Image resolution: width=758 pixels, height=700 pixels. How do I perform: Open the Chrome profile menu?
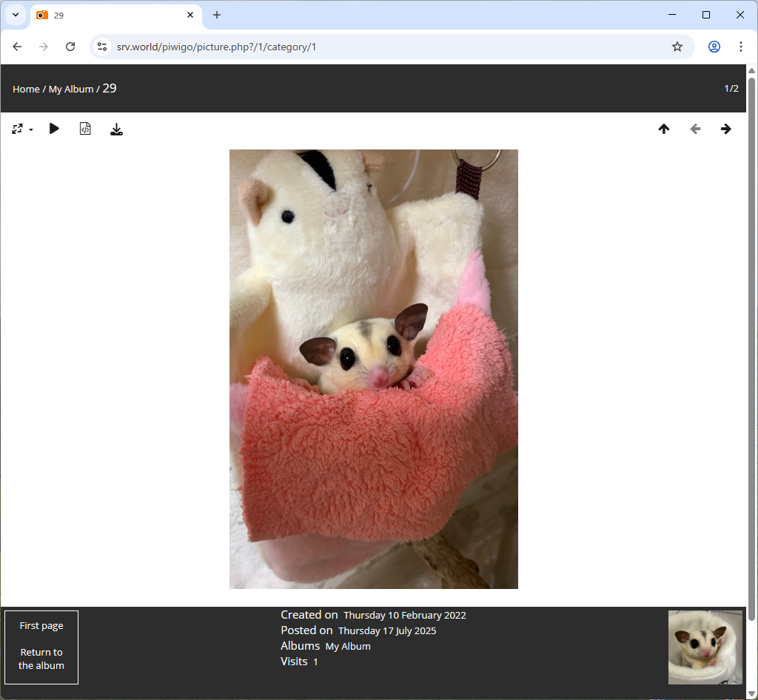pyautogui.click(x=714, y=47)
